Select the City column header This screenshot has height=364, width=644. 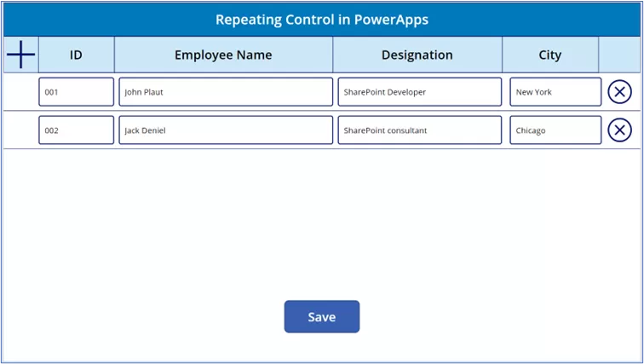coord(550,55)
